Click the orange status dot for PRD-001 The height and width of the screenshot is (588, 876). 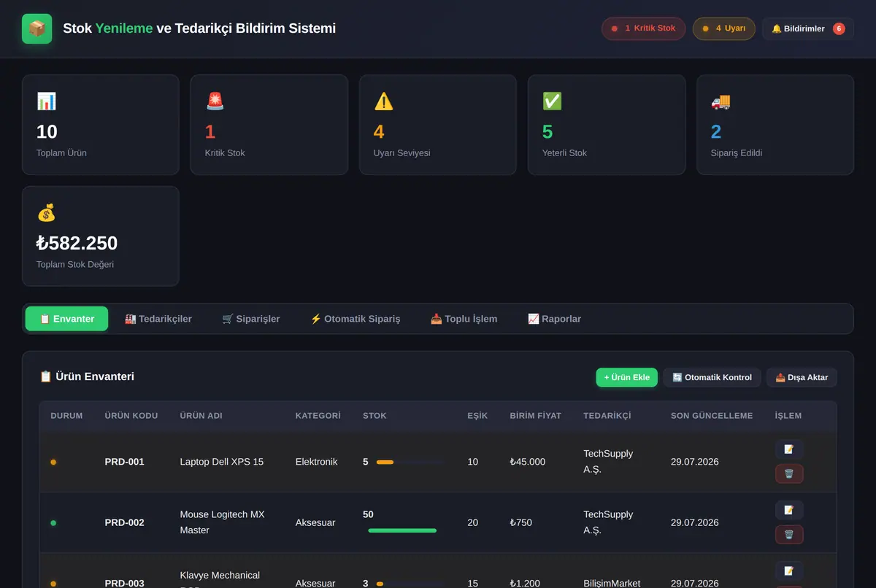pos(53,462)
